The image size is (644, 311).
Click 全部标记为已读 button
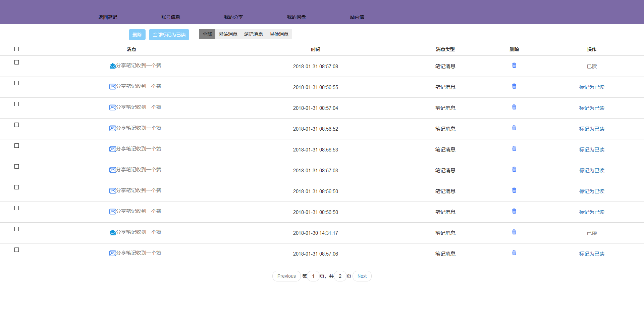[x=169, y=35]
